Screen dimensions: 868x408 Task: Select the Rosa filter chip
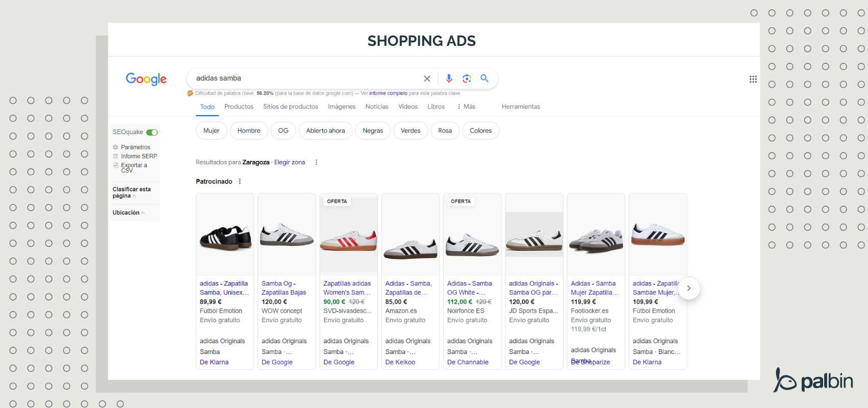[x=445, y=131]
